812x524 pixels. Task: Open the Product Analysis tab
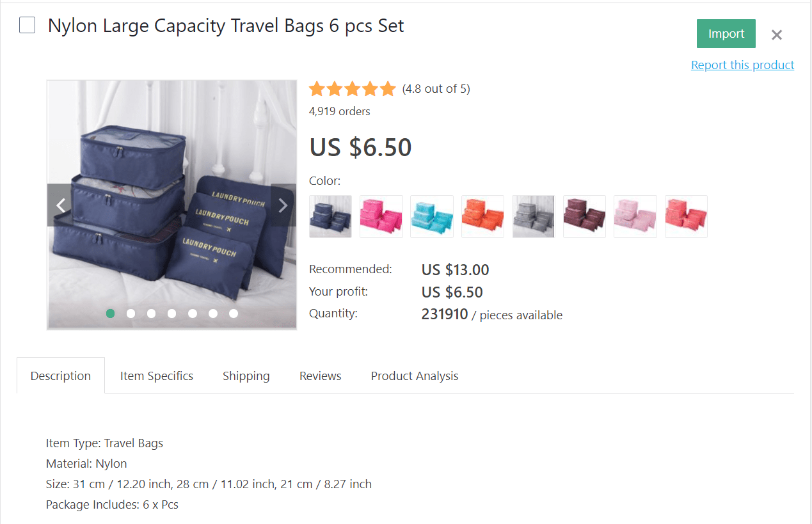414,376
